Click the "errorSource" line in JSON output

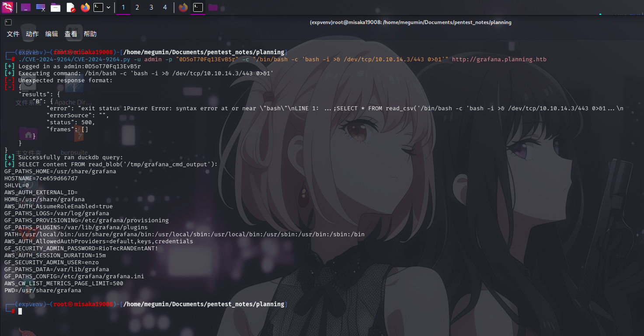78,115
